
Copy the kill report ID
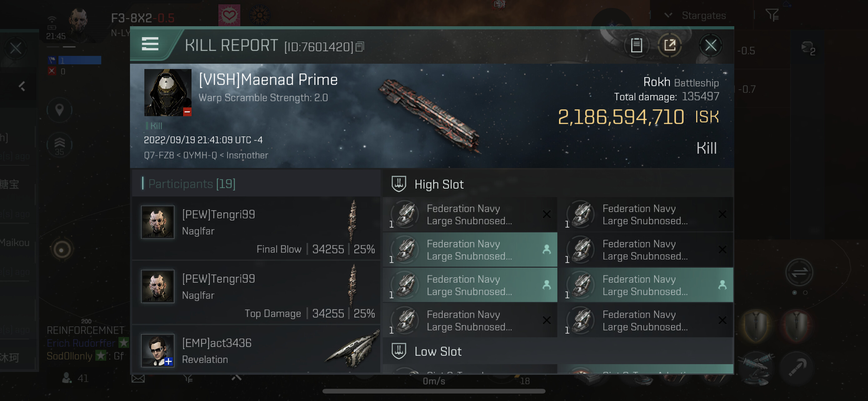pos(360,47)
